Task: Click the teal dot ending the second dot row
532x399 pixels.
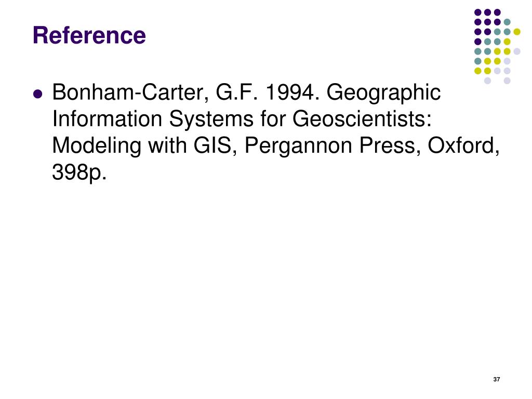Action: (507, 22)
